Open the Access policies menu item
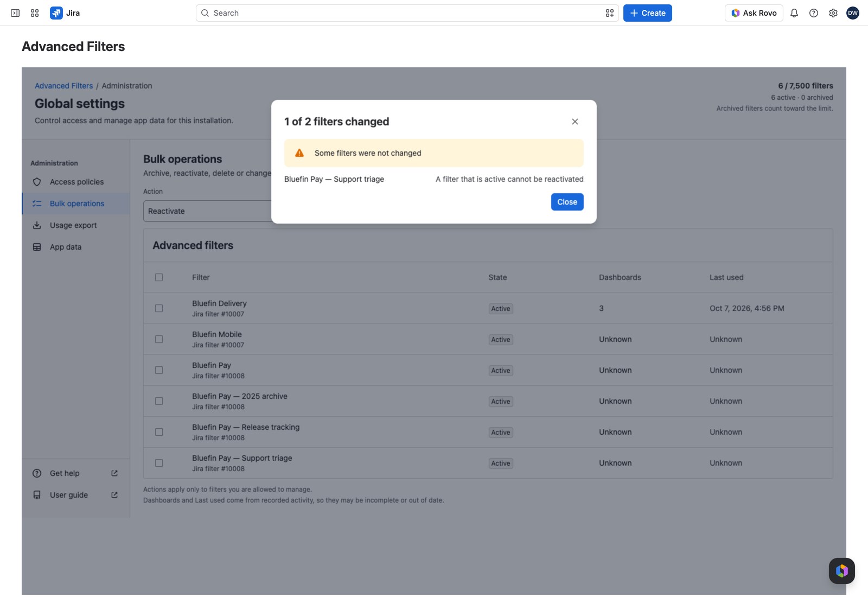This screenshot has width=868, height=597. [x=76, y=182]
